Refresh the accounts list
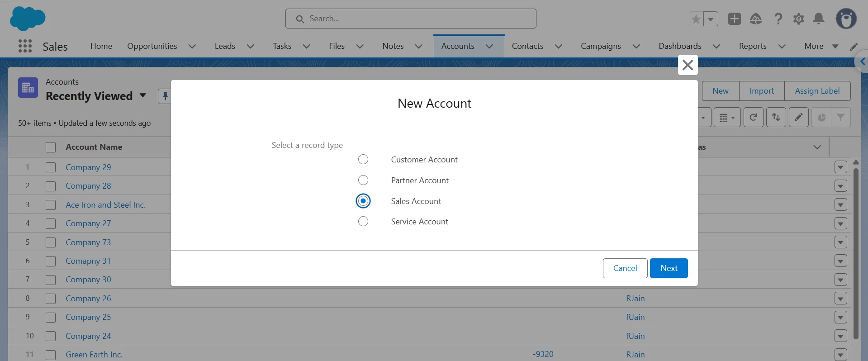Image resolution: width=868 pixels, height=361 pixels. tap(753, 117)
